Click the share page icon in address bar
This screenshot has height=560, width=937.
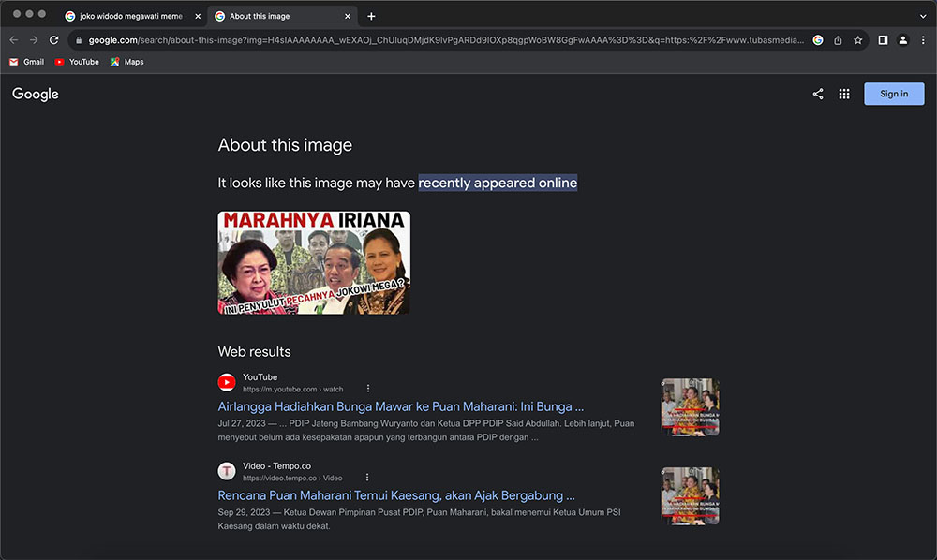(x=838, y=40)
